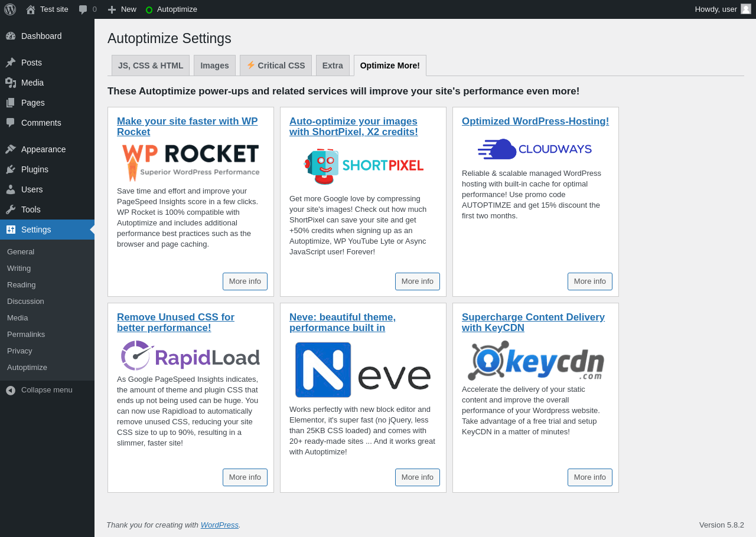Click the Appearance paintbrush icon
The height and width of the screenshot is (537, 756).
click(x=11, y=149)
